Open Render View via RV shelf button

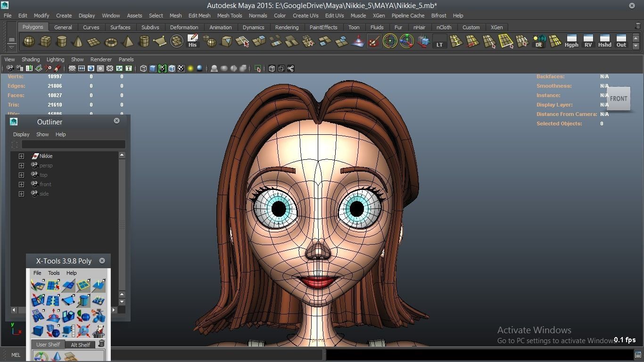(x=588, y=41)
